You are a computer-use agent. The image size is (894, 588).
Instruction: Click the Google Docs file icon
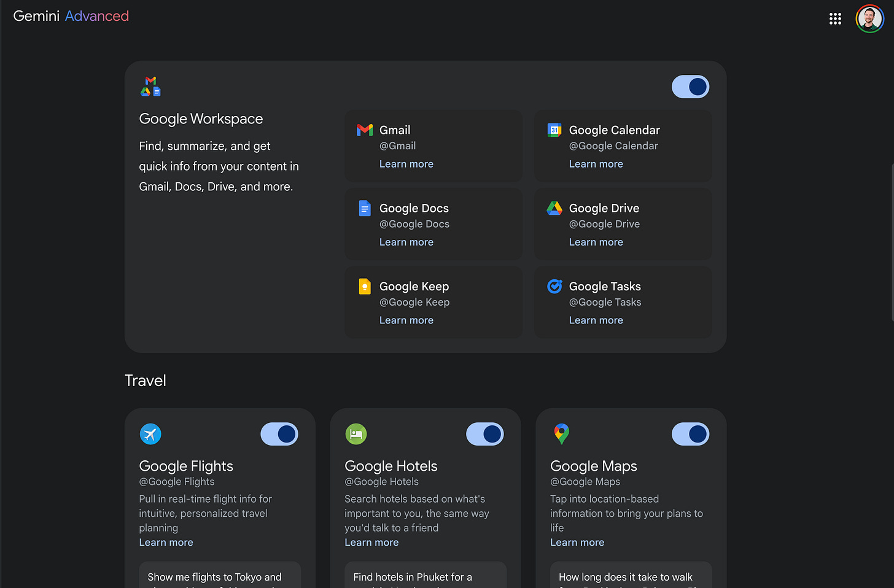pos(365,208)
